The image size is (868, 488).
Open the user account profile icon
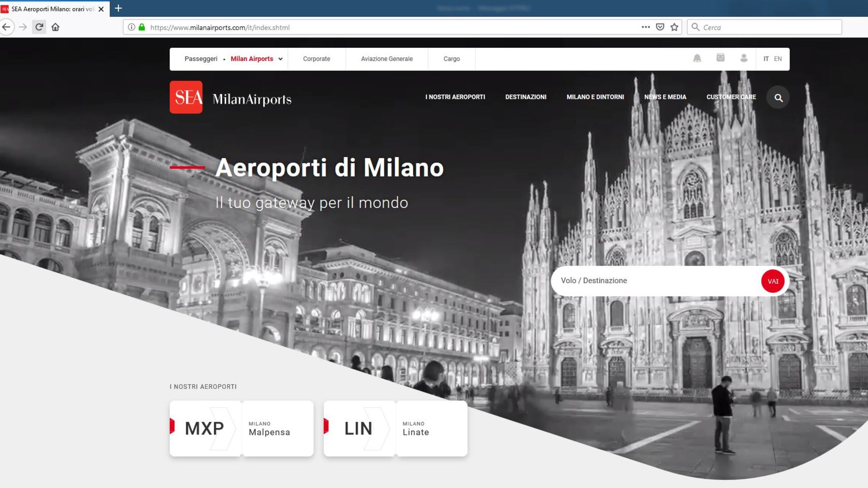(744, 58)
